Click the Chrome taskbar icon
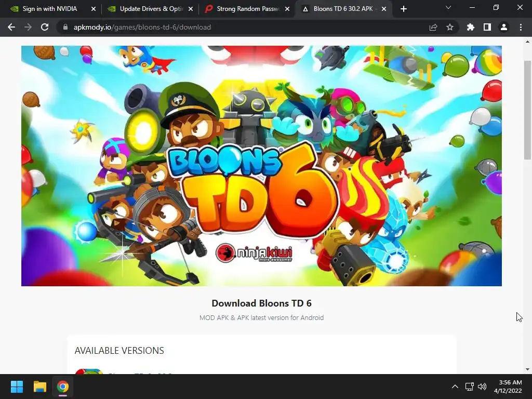This screenshot has height=399, width=532. 63,387
